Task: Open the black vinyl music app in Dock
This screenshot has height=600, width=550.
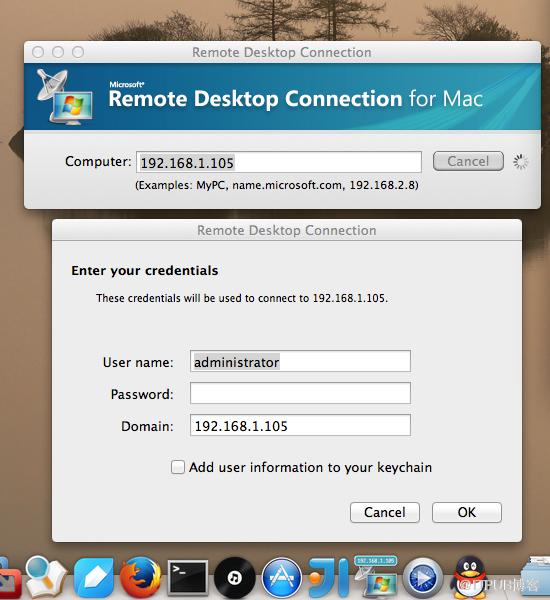Action: pyautogui.click(x=234, y=578)
